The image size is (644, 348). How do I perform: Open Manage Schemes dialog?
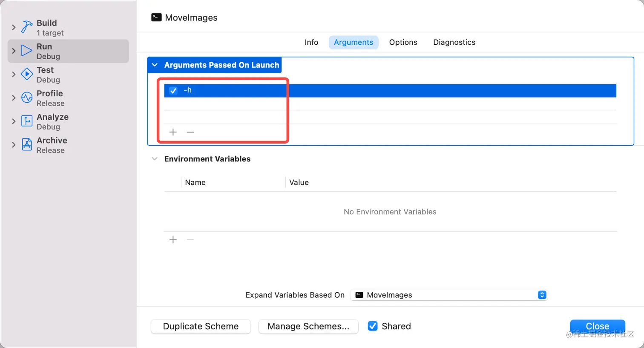pos(308,326)
